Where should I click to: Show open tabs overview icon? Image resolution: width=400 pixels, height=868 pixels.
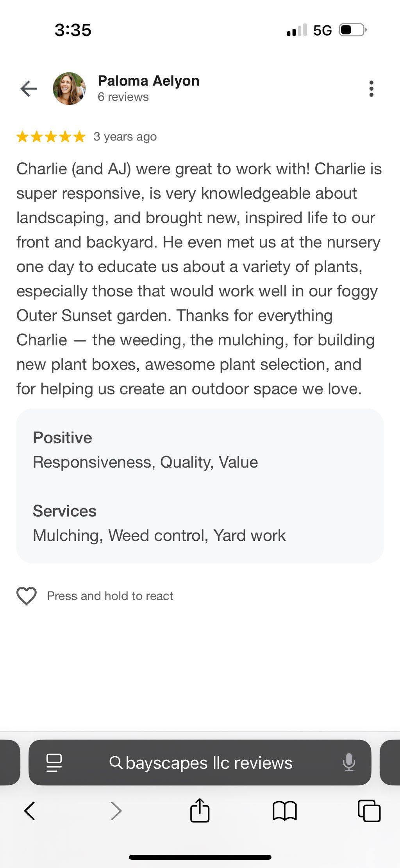click(x=369, y=811)
